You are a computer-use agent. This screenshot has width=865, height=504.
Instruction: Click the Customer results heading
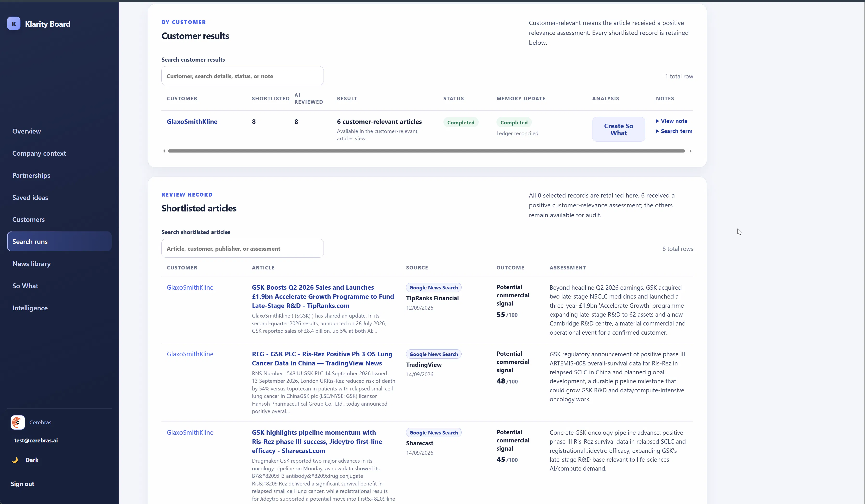point(195,36)
